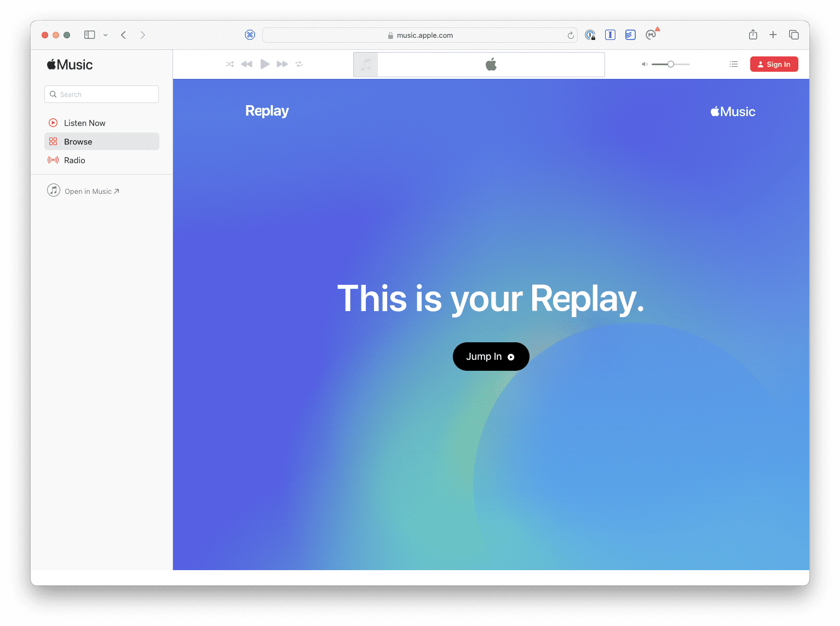840x626 pixels.
Task: Skip to previous track
Action: pos(246,64)
